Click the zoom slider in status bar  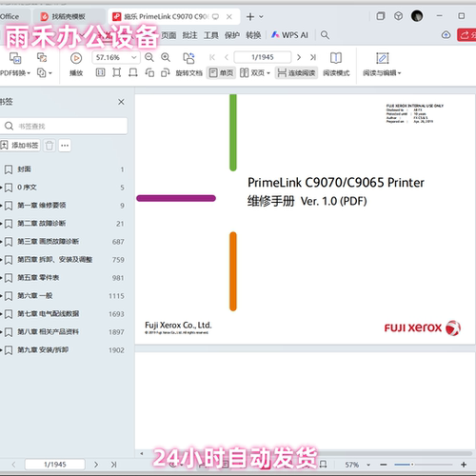(x=424, y=465)
